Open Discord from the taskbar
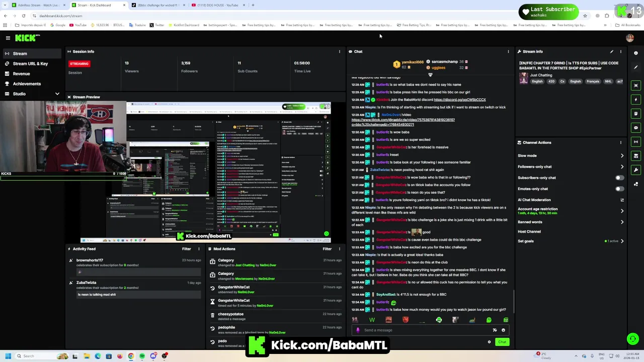 (153, 356)
